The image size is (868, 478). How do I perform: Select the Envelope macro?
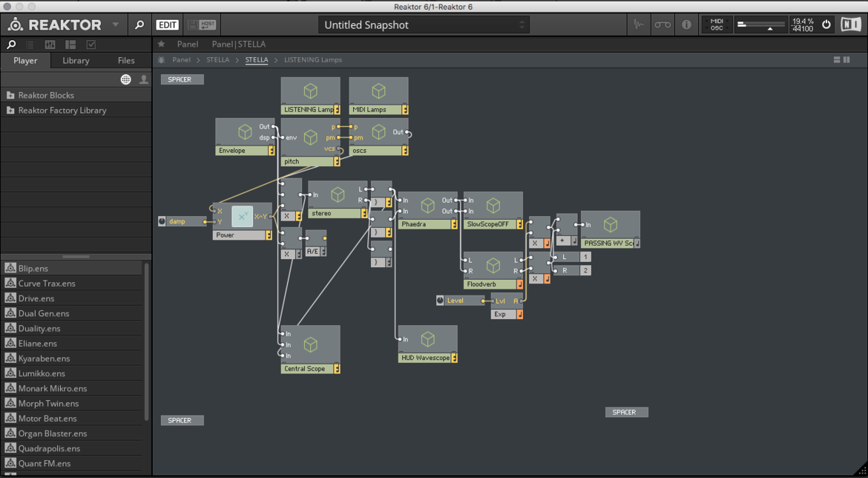(245, 137)
